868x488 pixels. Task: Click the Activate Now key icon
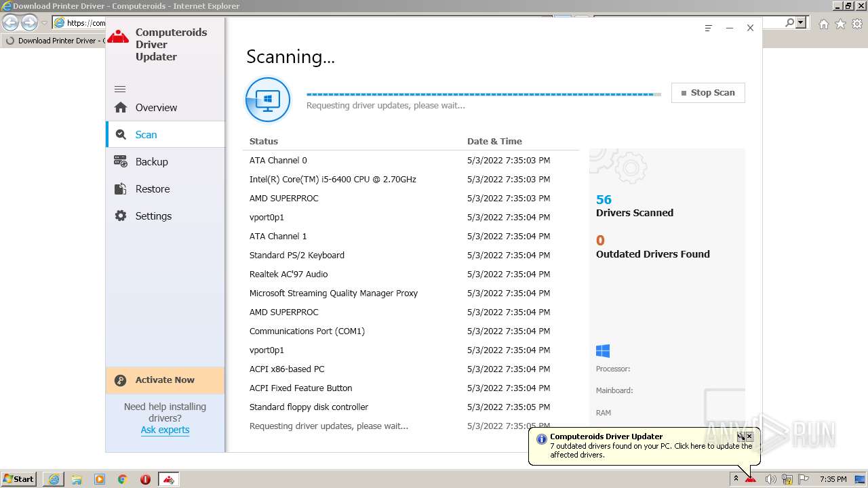pyautogui.click(x=121, y=380)
